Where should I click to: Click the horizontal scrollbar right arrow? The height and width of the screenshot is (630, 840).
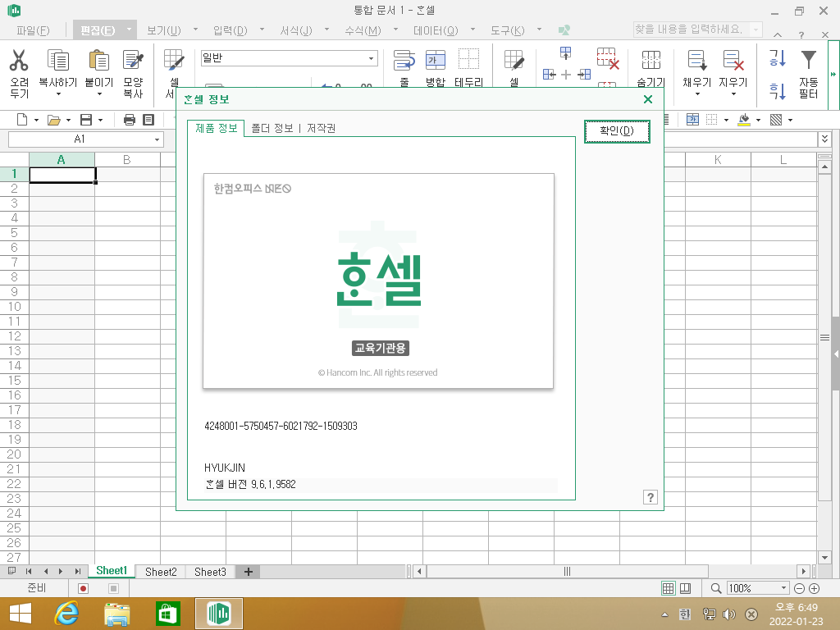tap(803, 572)
